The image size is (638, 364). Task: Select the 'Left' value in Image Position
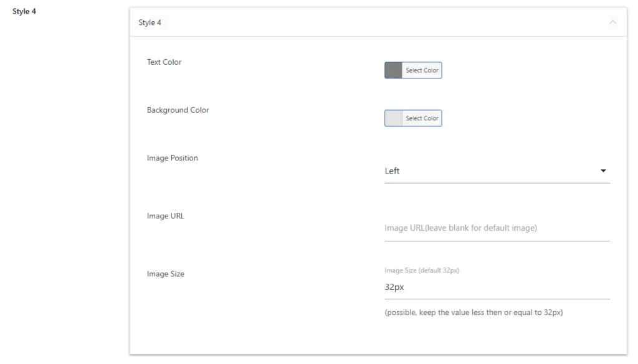tap(393, 171)
